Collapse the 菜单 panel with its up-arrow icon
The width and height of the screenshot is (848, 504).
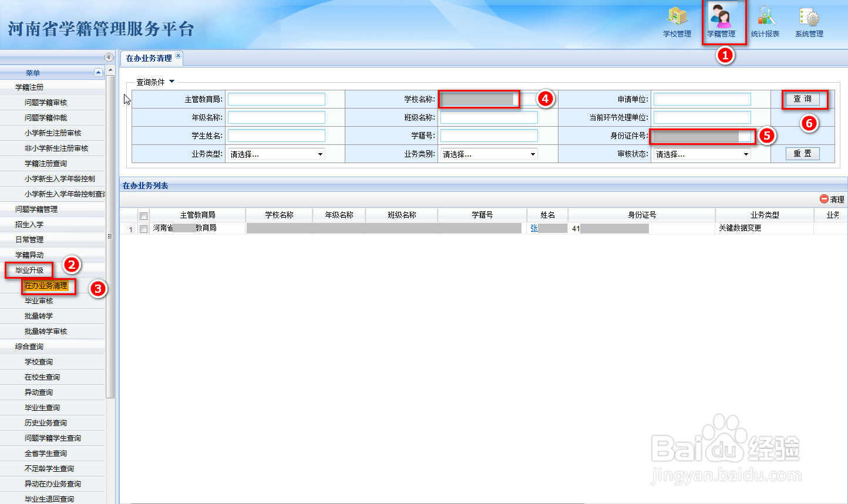coord(98,72)
